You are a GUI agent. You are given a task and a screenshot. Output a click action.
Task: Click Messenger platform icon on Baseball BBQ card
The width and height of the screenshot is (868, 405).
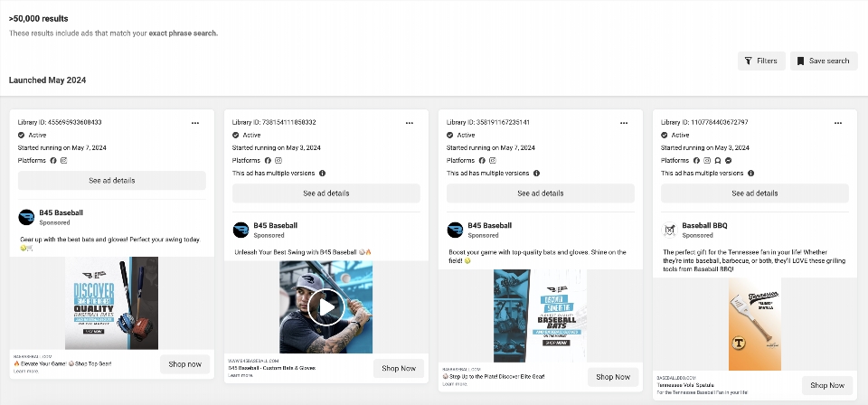[x=729, y=160]
